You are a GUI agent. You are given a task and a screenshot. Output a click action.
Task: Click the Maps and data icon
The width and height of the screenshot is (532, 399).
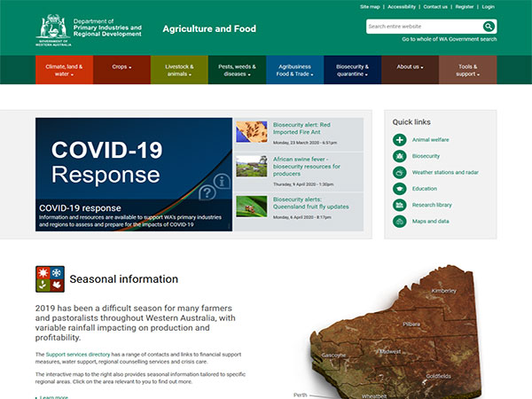coord(399,221)
